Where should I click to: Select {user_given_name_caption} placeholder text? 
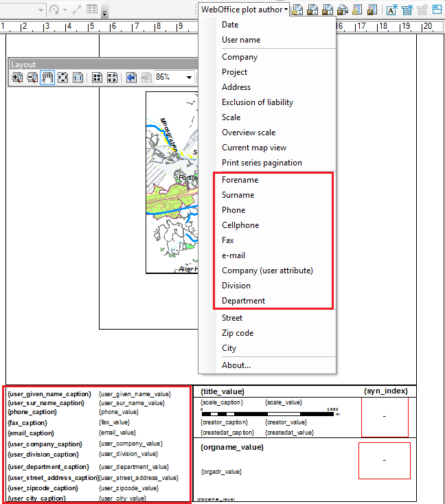pyautogui.click(x=49, y=394)
